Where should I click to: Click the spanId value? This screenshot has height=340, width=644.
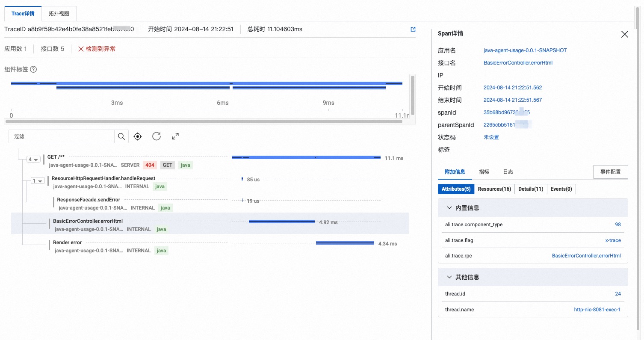(507, 112)
